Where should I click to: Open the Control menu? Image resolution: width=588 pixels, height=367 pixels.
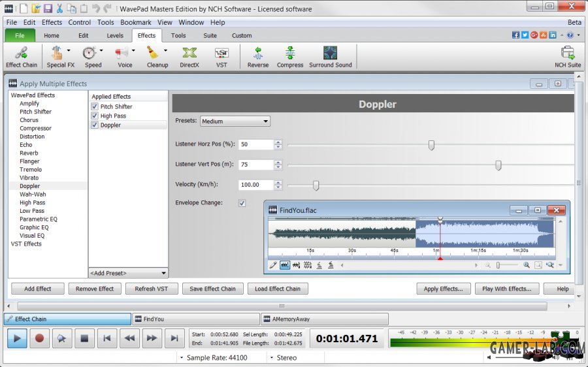click(x=80, y=22)
